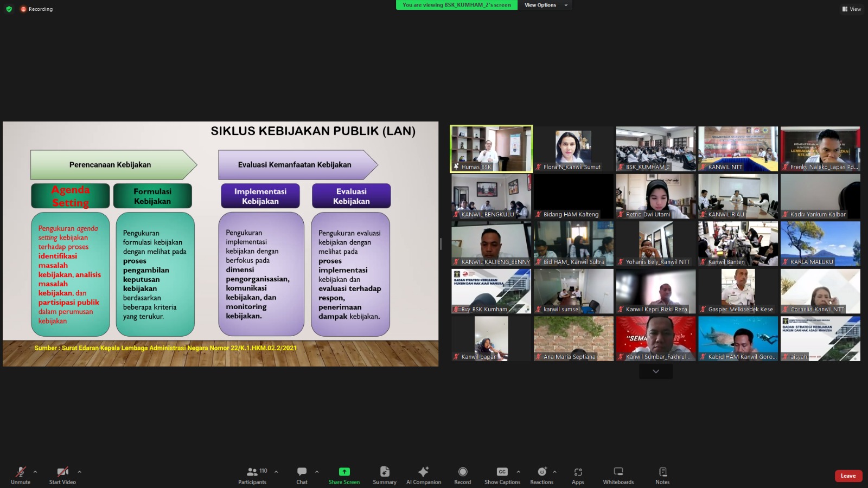Screen dimensions: 868x488
Task: Launch the AI Companion
Action: click(424, 472)
